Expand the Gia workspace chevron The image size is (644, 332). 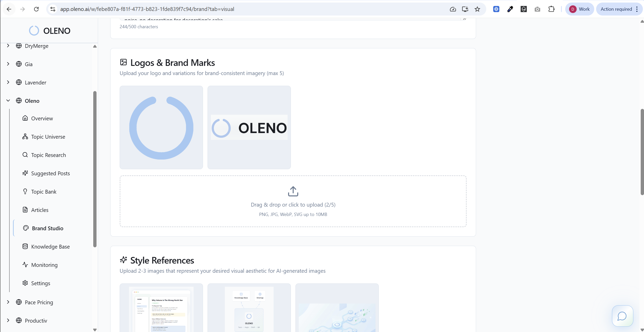pos(8,64)
